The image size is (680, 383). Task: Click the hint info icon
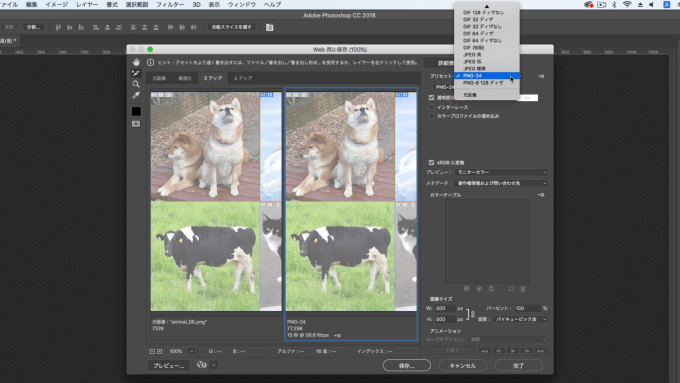150,62
